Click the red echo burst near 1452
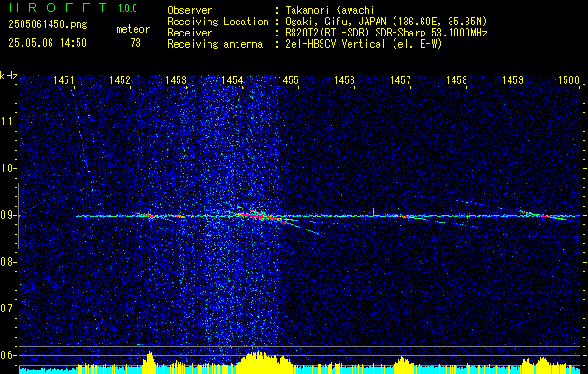 [x=150, y=216]
